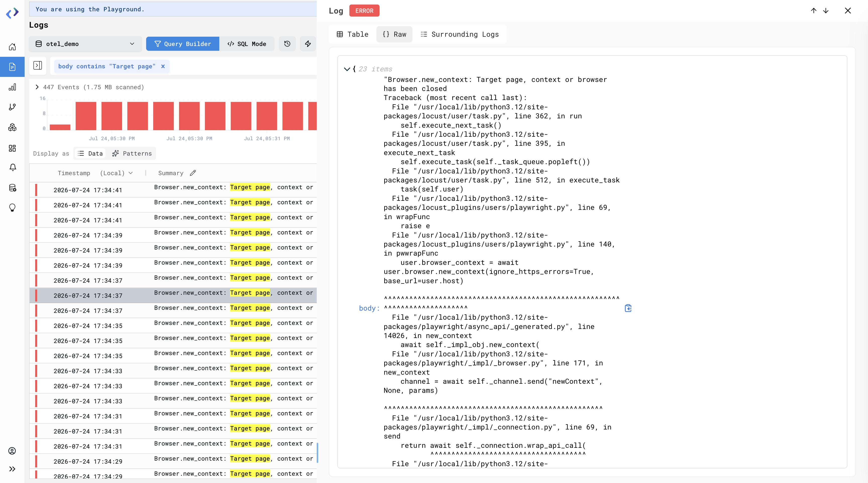Screen dimensions: 868x483
Task: Toggle the filter side panel icon
Action: pyautogui.click(x=38, y=65)
